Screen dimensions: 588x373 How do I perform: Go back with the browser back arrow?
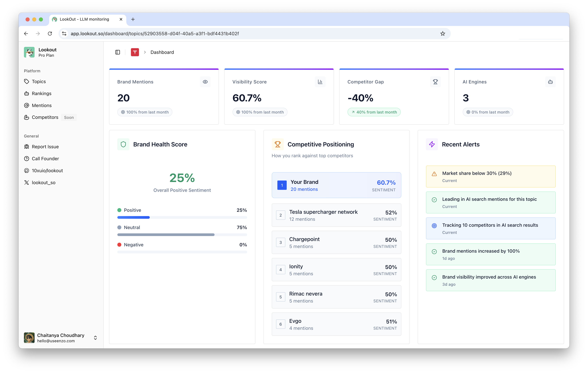(x=26, y=34)
